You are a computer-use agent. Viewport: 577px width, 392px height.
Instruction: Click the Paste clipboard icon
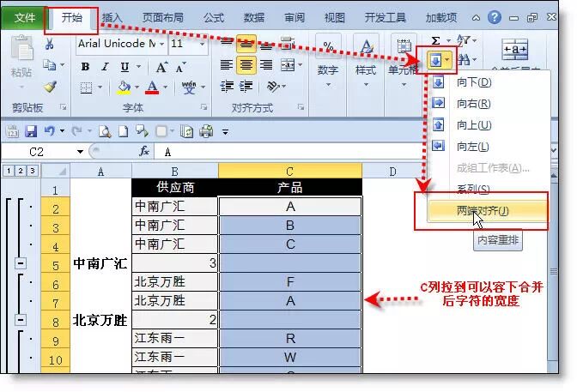point(22,48)
